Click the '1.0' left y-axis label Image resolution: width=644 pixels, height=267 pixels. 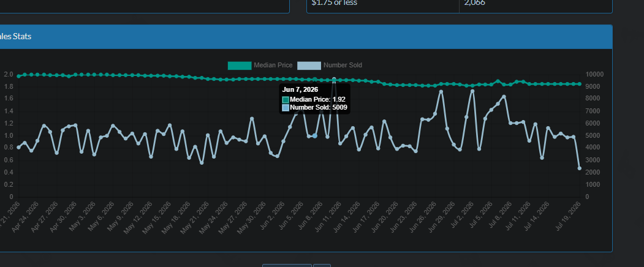9,135
